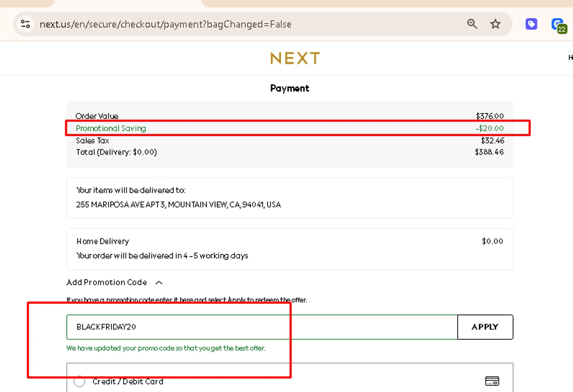
Task: Click the Payment page heading
Action: [290, 88]
